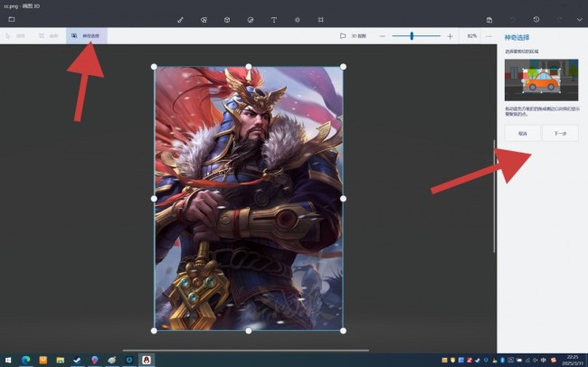This screenshot has height=367, width=588.
Task: Click the vertical canvas scrollbar
Action: click(494, 196)
